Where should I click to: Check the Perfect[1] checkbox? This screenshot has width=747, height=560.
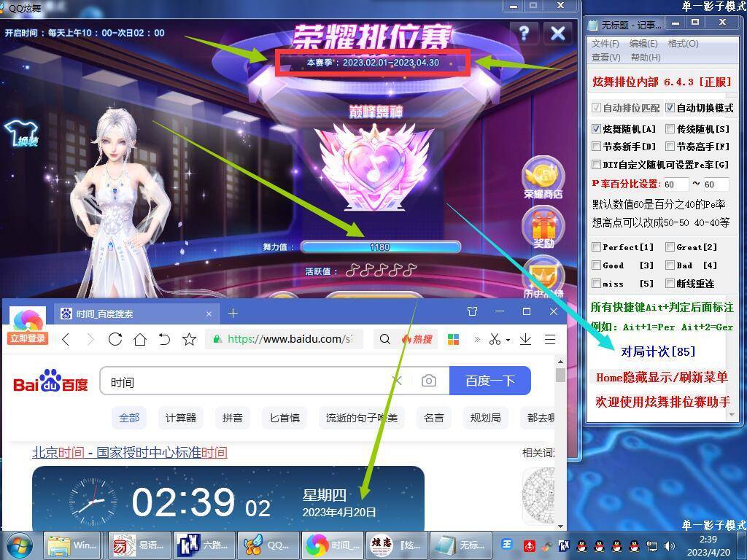596,246
